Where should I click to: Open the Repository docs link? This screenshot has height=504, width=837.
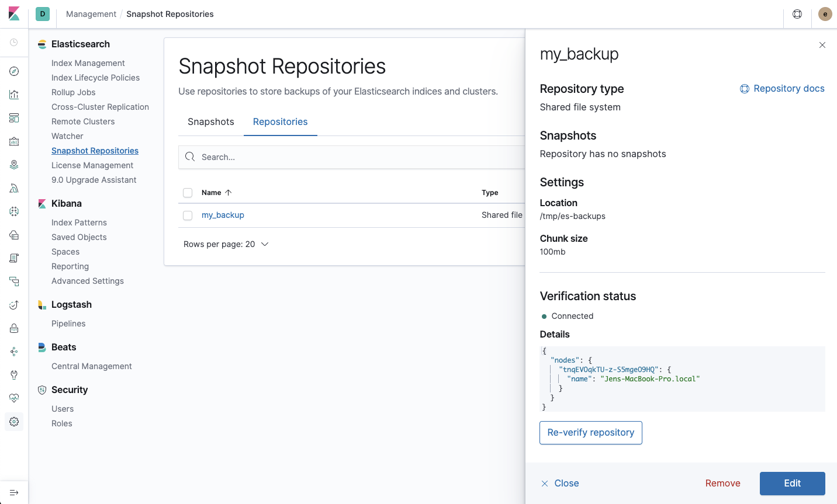783,88
